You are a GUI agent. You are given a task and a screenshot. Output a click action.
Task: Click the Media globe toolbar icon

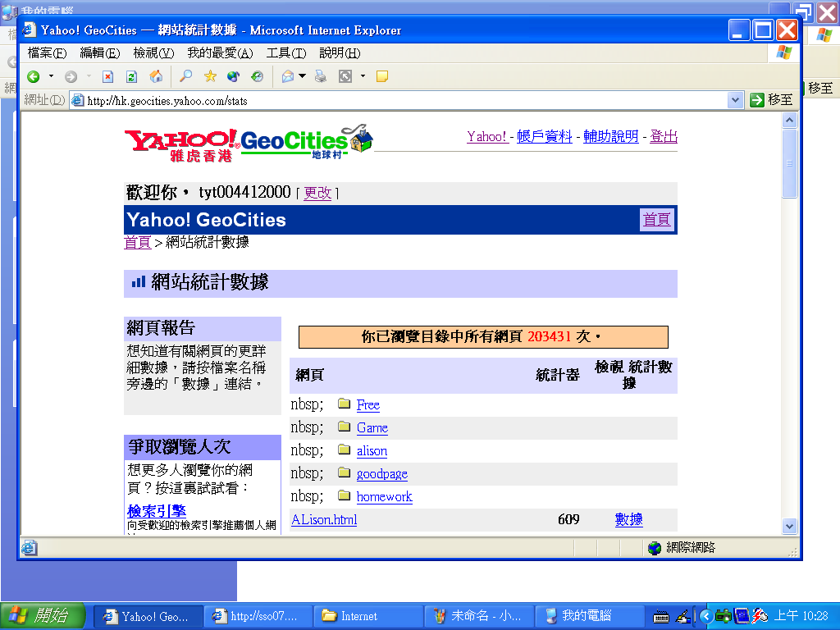coord(233,76)
